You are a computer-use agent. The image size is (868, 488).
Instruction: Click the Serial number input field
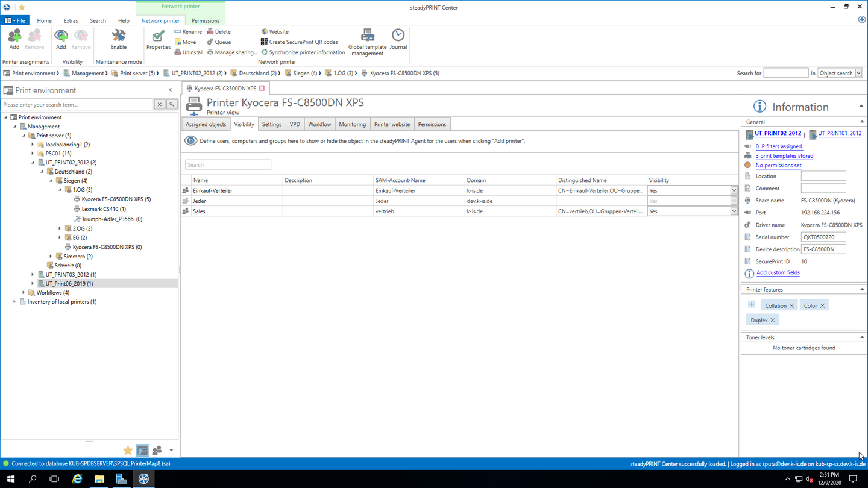[x=823, y=237]
